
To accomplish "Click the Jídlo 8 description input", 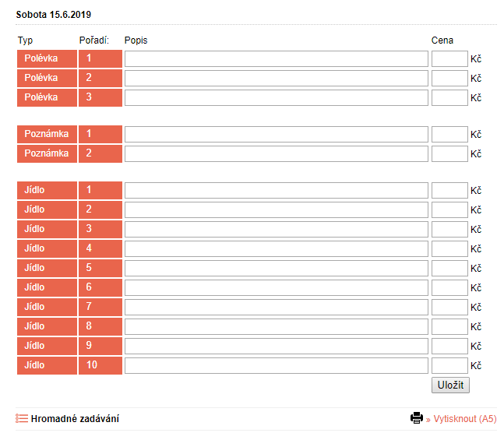I will pyautogui.click(x=276, y=327).
